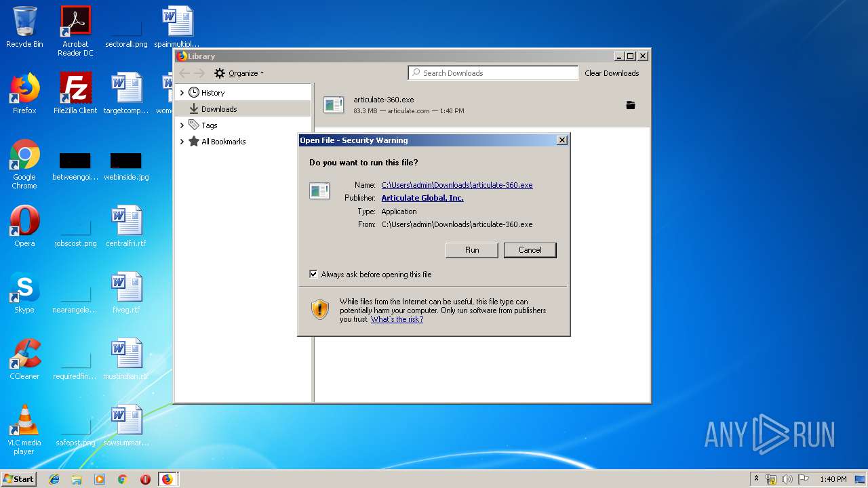Open Windows Start button
This screenshot has height=488, width=868.
[x=19, y=479]
